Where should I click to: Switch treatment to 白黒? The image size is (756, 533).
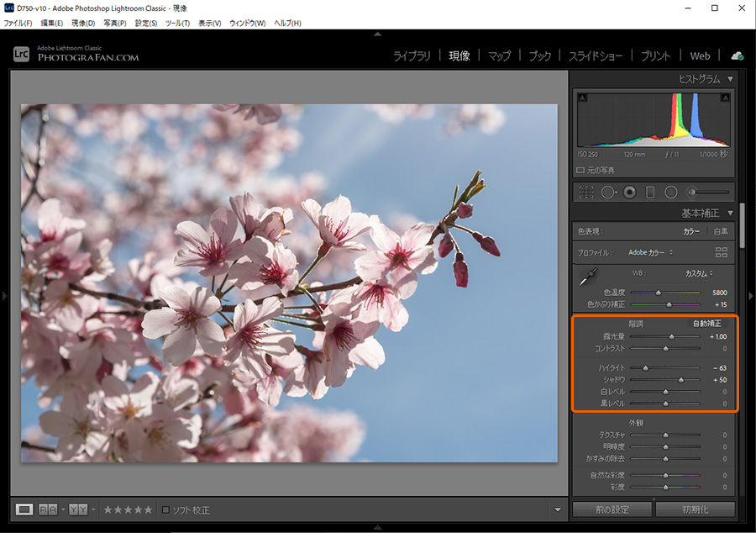tap(721, 231)
